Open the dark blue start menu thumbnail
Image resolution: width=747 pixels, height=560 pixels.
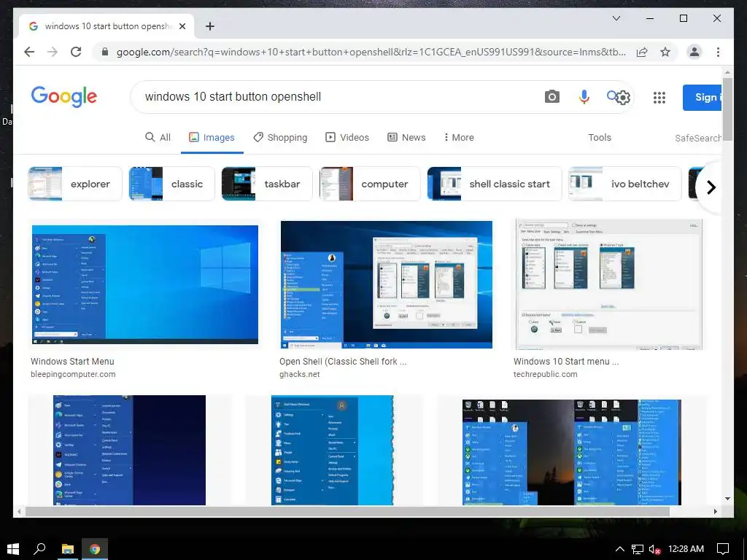[x=129, y=450]
